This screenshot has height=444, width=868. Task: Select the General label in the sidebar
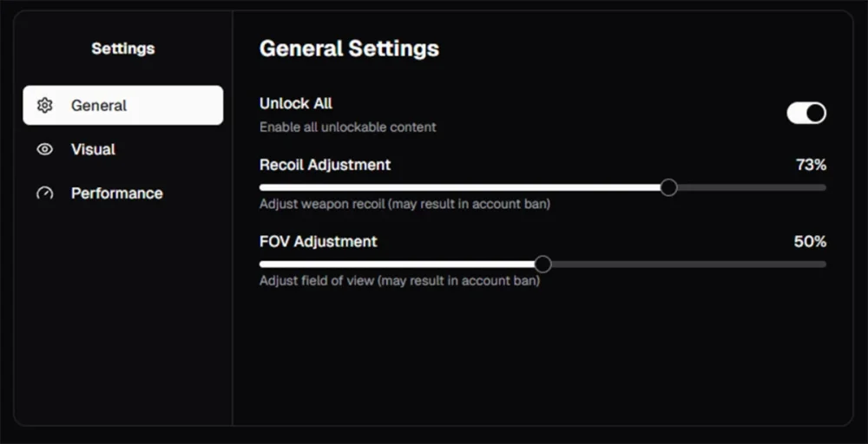pos(99,105)
